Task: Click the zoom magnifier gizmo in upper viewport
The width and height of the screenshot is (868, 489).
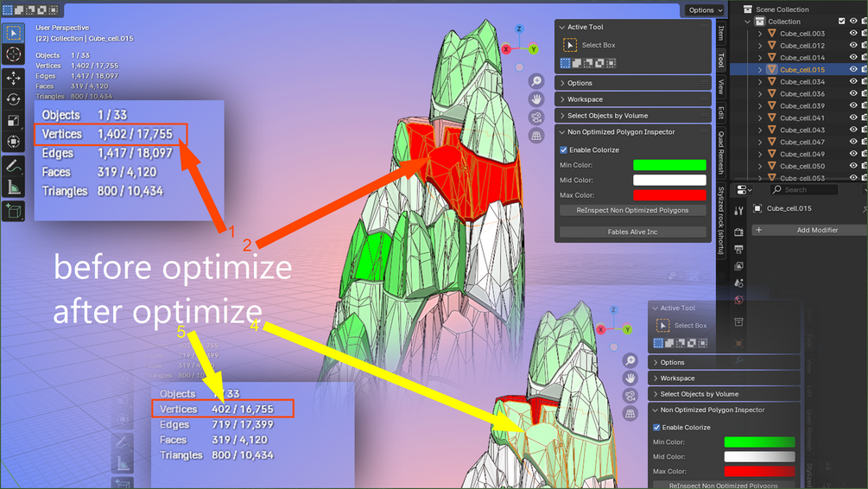Action: (x=535, y=81)
